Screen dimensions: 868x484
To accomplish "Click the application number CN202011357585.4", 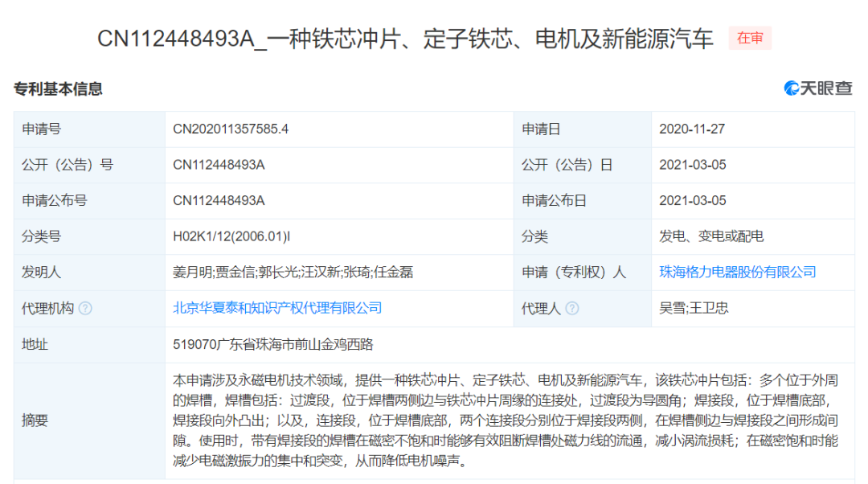I will tap(231, 129).
